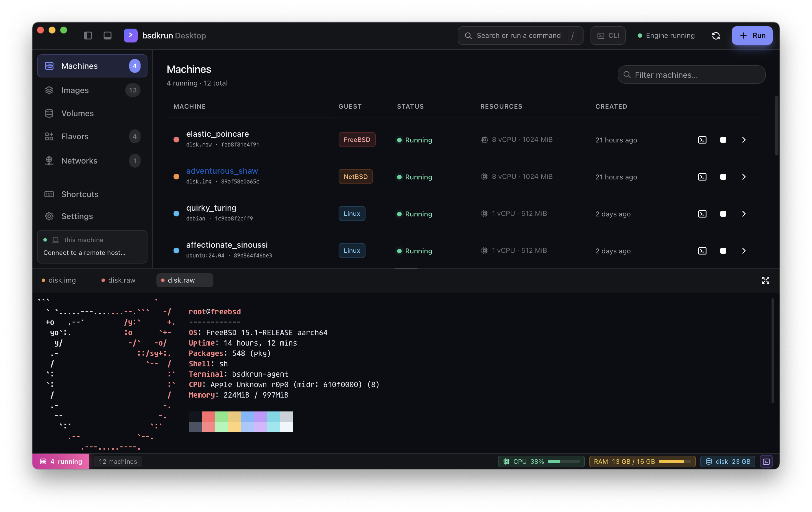Open Machines in the sidebar
This screenshot has width=812, height=512.
(92, 66)
